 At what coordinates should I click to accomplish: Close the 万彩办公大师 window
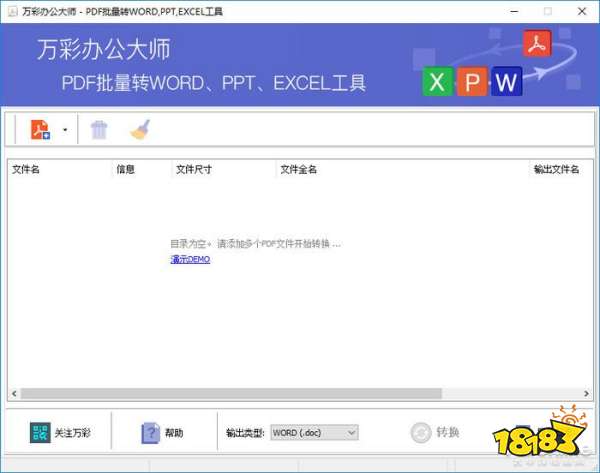(x=582, y=11)
